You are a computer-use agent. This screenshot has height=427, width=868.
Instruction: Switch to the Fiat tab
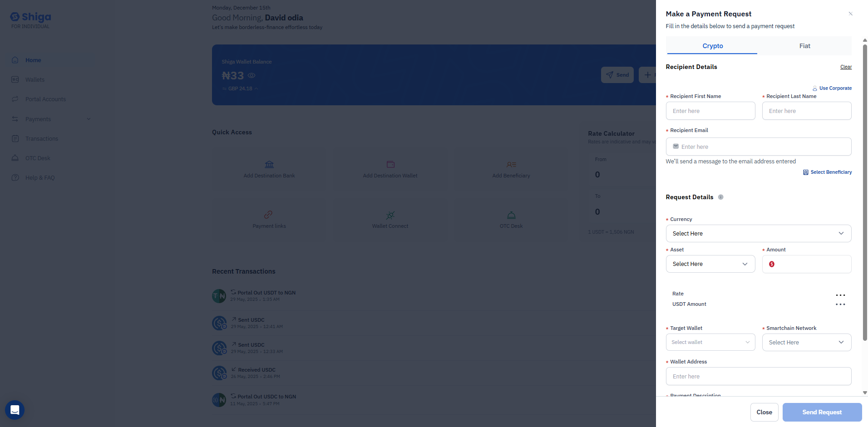pos(804,46)
